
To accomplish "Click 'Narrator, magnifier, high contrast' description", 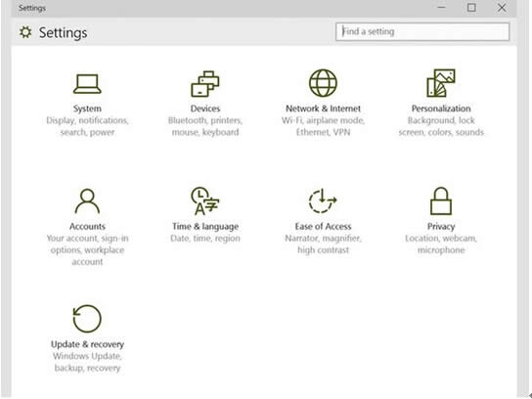I will click(323, 244).
